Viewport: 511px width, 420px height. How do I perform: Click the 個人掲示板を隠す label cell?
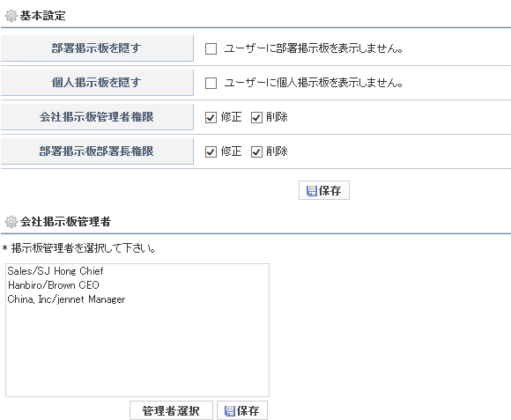click(97, 83)
